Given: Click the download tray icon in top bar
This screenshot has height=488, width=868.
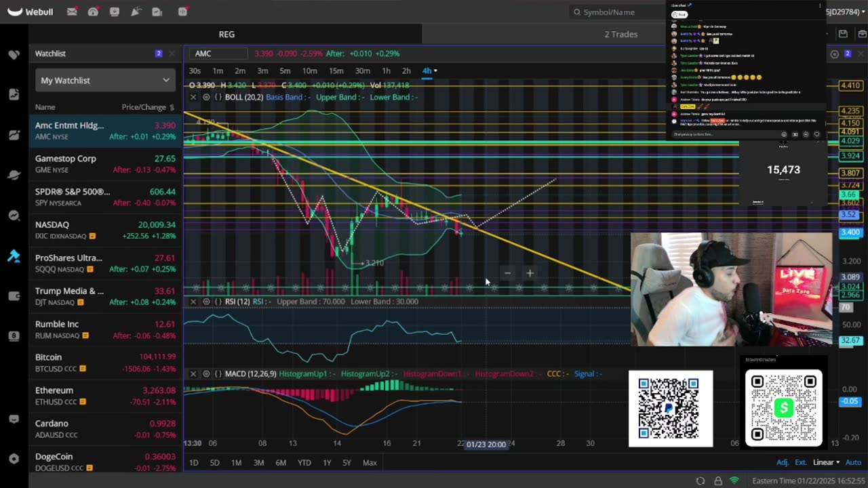Looking at the screenshot, I should tap(115, 12).
